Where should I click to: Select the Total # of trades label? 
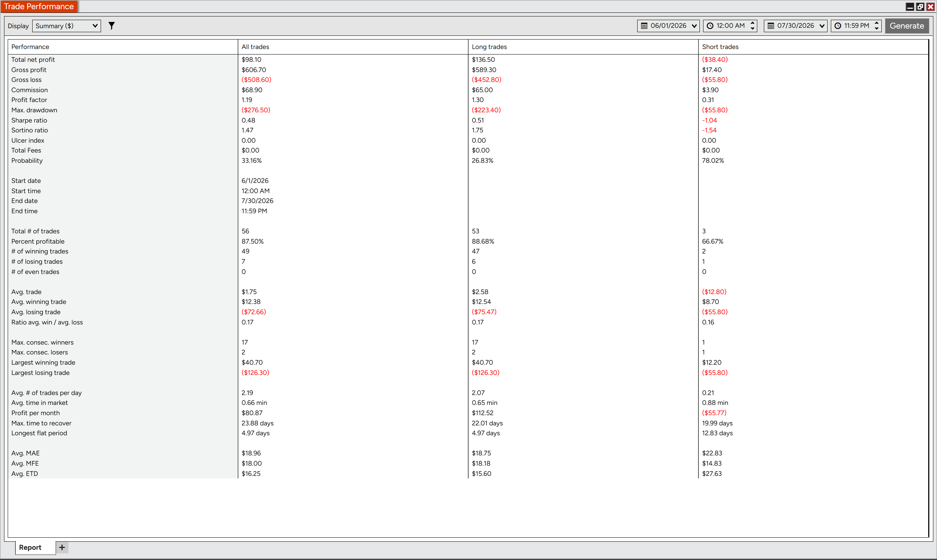pos(35,231)
